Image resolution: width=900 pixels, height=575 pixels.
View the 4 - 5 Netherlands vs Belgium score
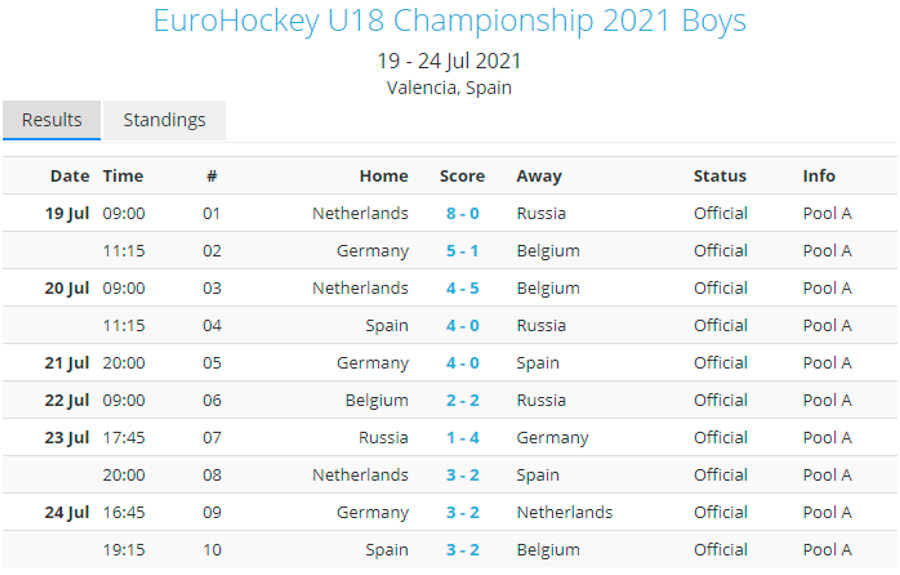point(462,288)
